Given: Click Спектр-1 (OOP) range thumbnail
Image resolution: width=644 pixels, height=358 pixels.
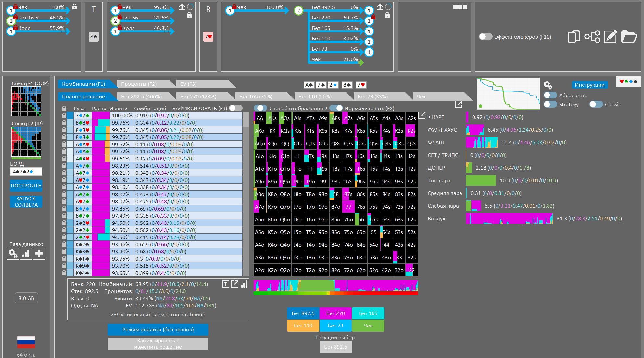Looking at the screenshot, I should [x=26, y=101].
